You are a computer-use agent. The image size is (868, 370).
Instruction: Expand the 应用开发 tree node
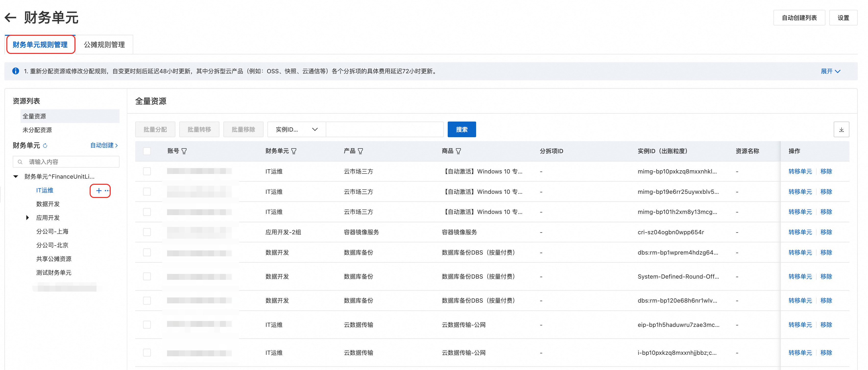click(28, 218)
